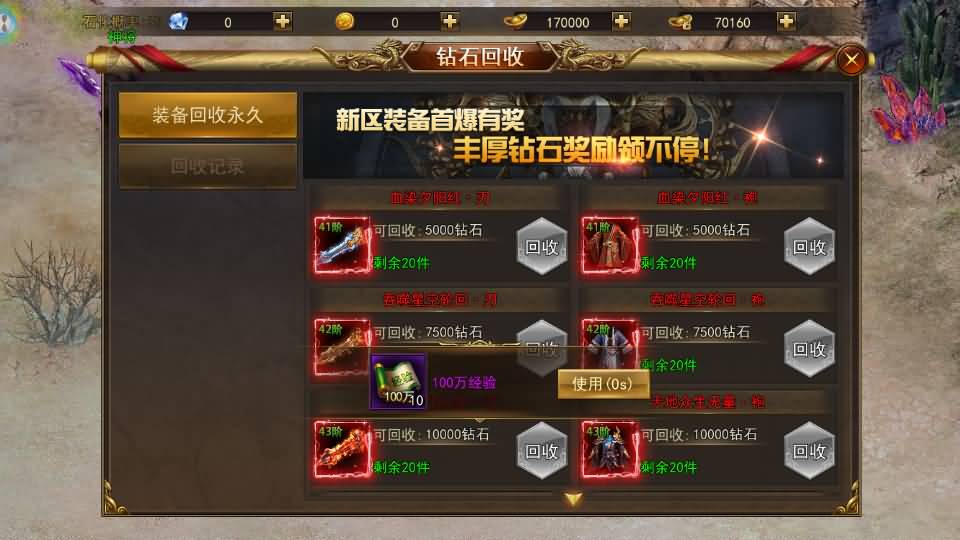This screenshot has width=960, height=540.
Task: Recycle the 41阶 robe for 5000 diamonds
Action: coord(809,247)
